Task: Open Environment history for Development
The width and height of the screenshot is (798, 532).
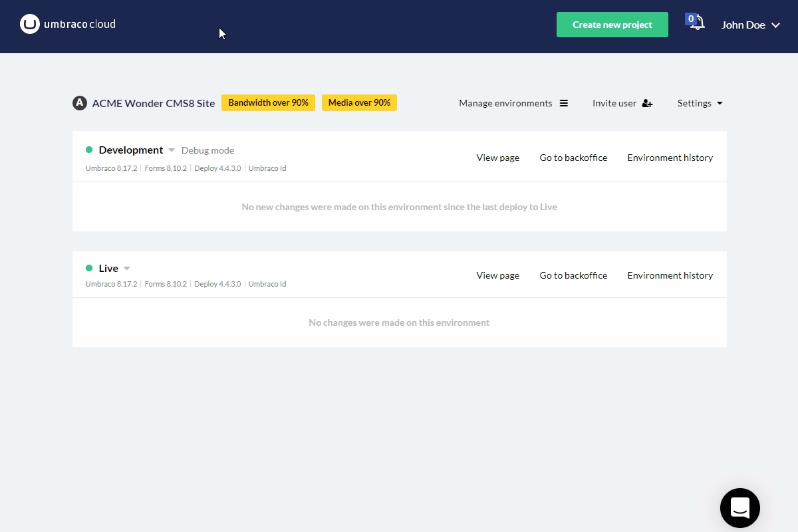Action: click(670, 158)
